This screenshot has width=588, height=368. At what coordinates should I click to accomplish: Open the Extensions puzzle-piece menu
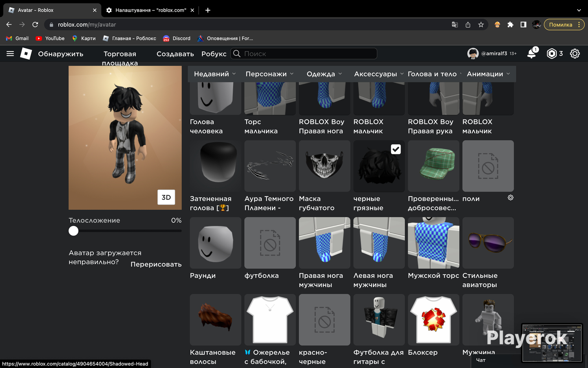(x=510, y=25)
